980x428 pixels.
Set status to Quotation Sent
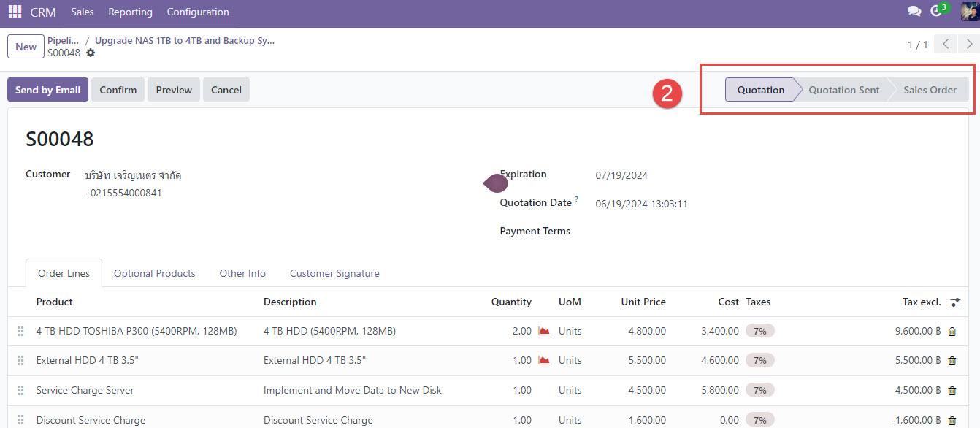click(x=843, y=90)
